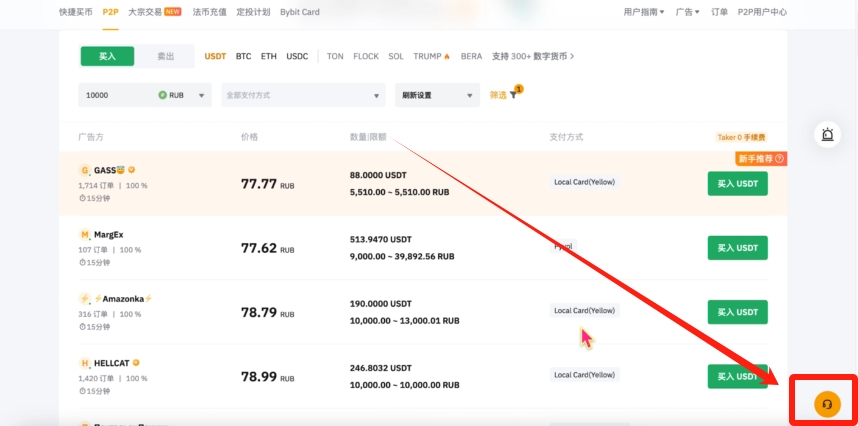858x426 pixels.
Task: Buy USDT from GASS
Action: pyautogui.click(x=738, y=184)
